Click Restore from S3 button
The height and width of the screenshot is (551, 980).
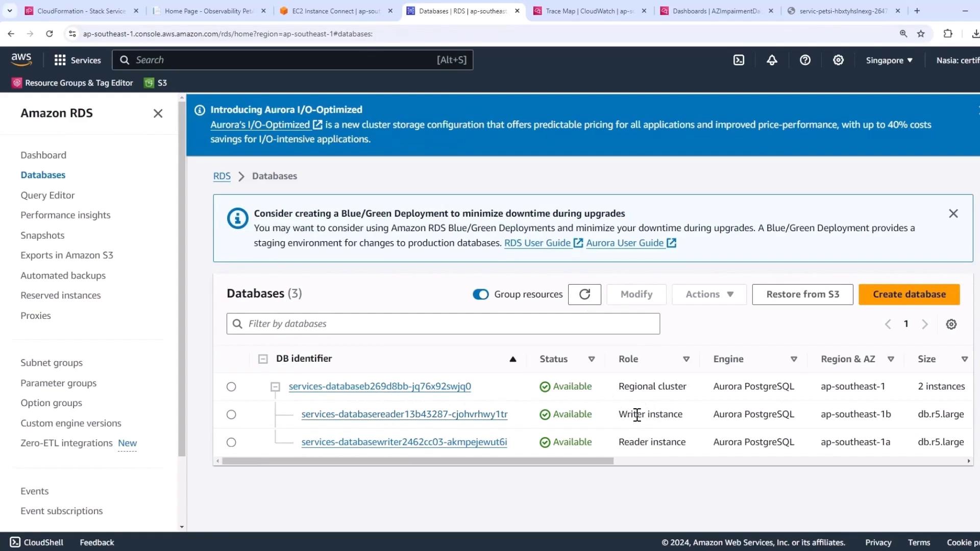[x=802, y=294]
